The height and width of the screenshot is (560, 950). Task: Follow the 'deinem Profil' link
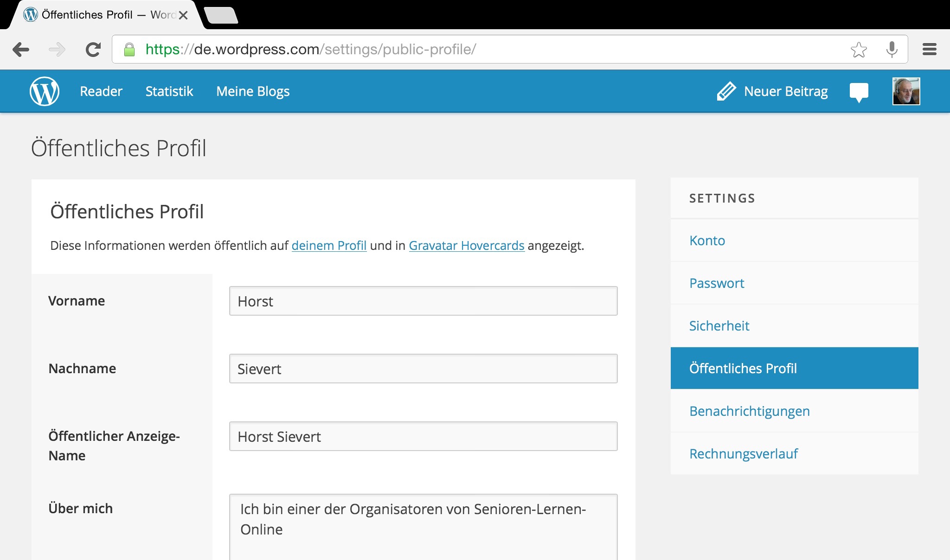pos(329,245)
